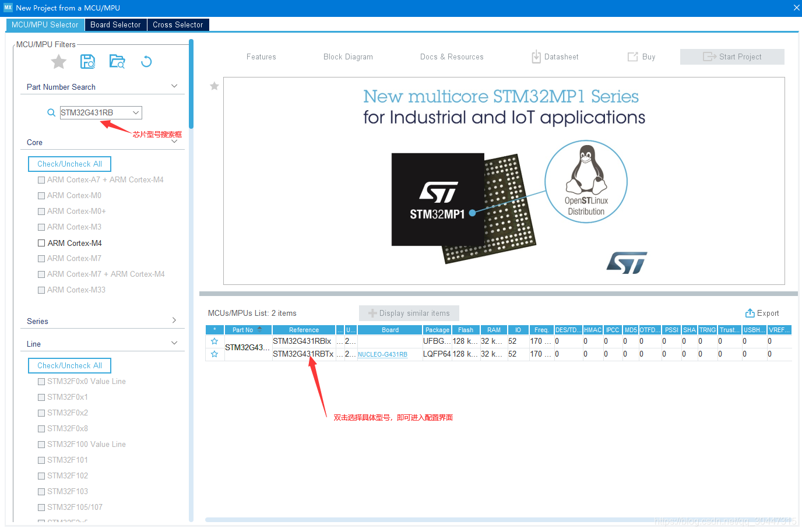Click the Buy external link icon
The width and height of the screenshot is (802, 532).
[x=632, y=57]
